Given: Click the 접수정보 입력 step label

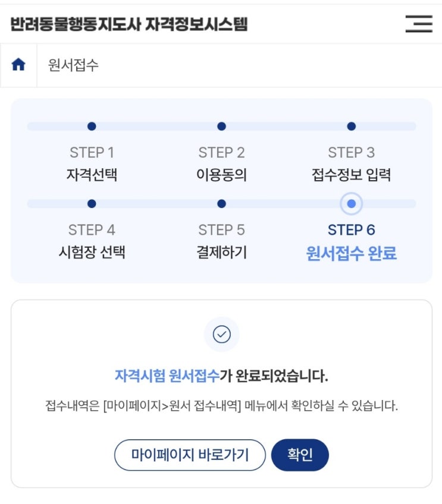Looking at the screenshot, I should (352, 175).
